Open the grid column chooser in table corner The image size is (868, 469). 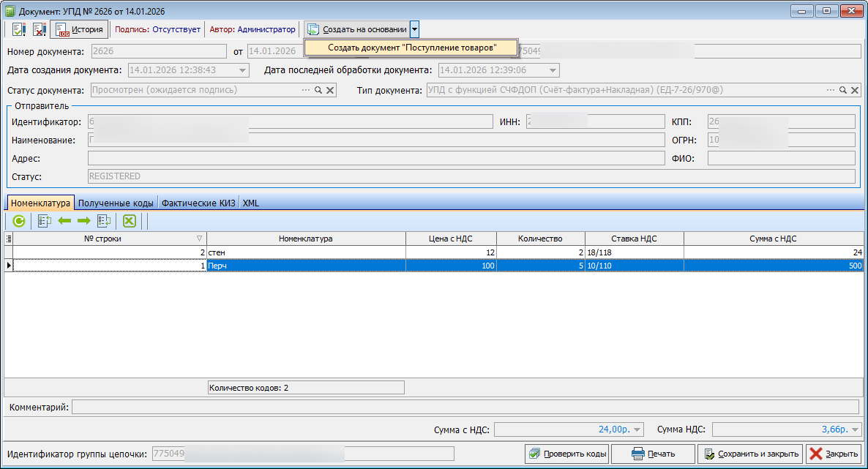point(9,239)
